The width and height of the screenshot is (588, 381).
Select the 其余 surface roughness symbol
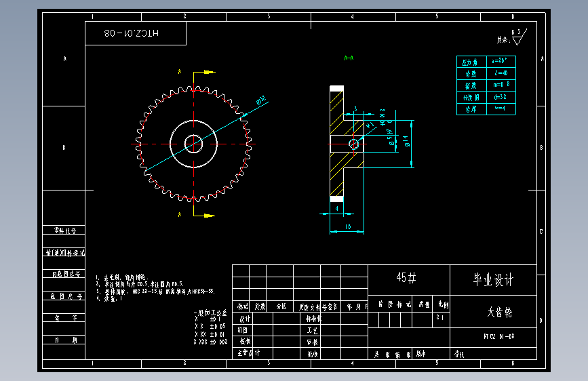coord(512,37)
